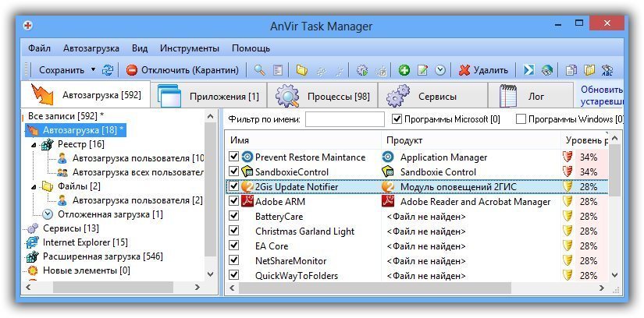This screenshot has height=318, width=644.
Task: Collapse the Реестр [16] tree node
Action: [x=34, y=144]
